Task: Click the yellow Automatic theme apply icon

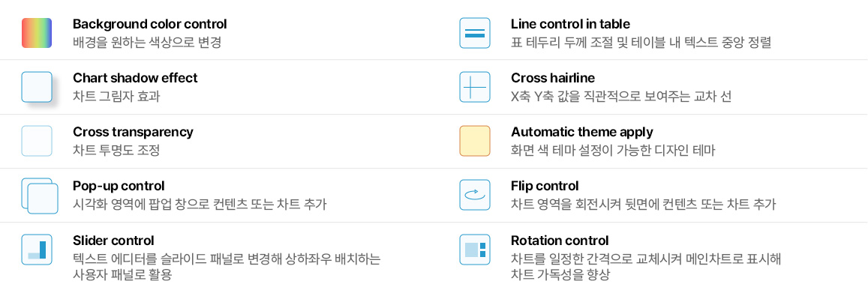Action: click(x=475, y=141)
